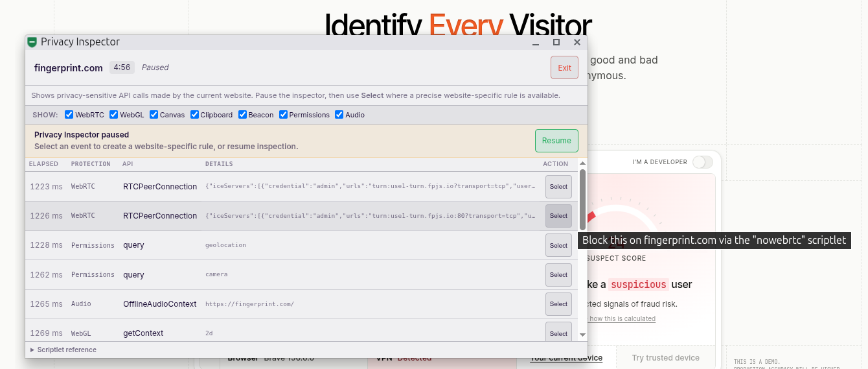Toggle the Clipboard filter checkbox
This screenshot has height=369, width=868.
coord(194,115)
